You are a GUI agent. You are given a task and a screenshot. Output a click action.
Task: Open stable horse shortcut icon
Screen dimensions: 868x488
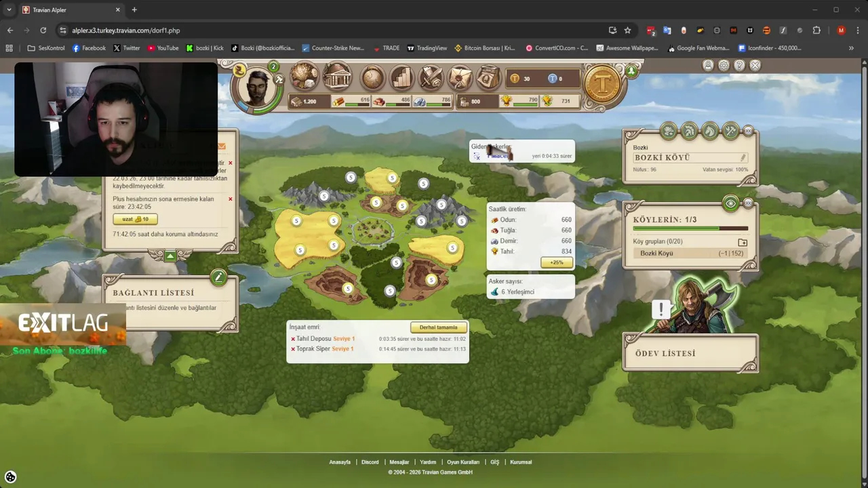pyautogui.click(x=710, y=130)
